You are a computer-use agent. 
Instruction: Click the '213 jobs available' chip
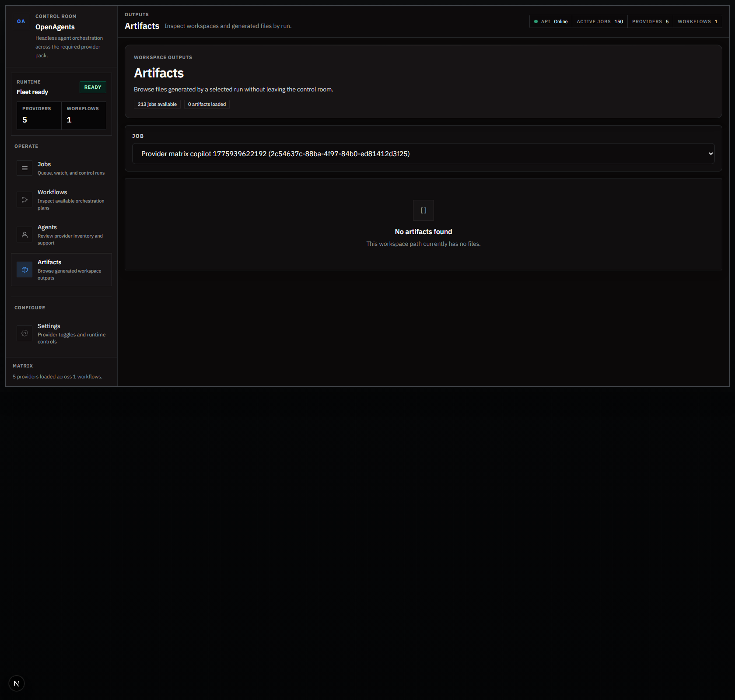[157, 104]
